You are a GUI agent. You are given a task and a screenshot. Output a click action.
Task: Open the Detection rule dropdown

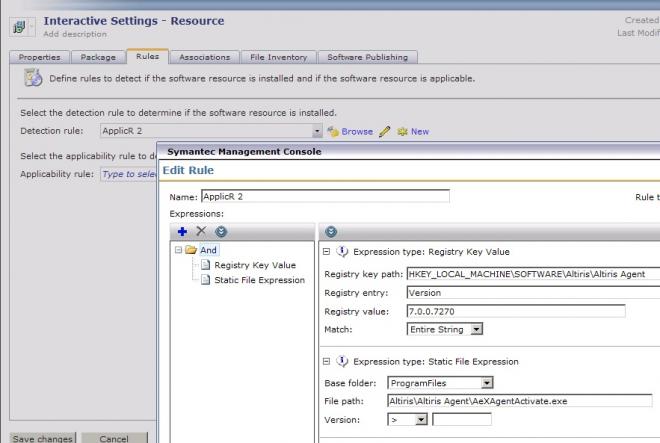317,131
